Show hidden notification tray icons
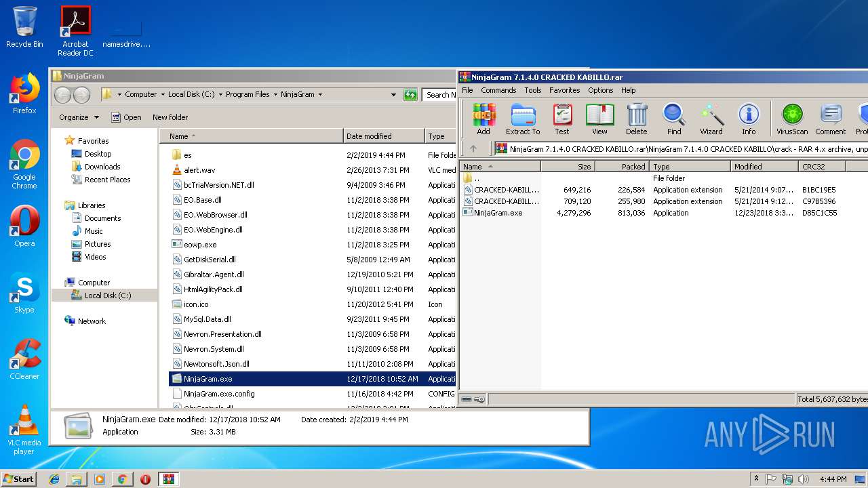 point(756,479)
